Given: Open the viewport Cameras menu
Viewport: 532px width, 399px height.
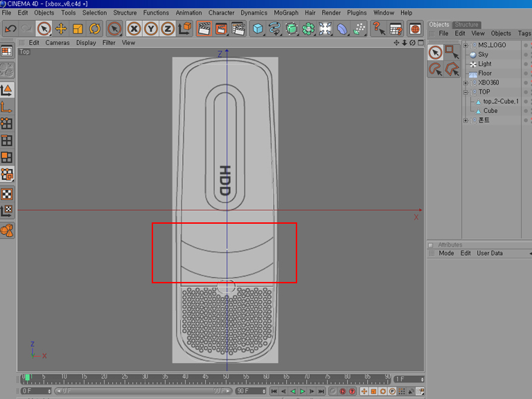Looking at the screenshot, I should pos(57,43).
